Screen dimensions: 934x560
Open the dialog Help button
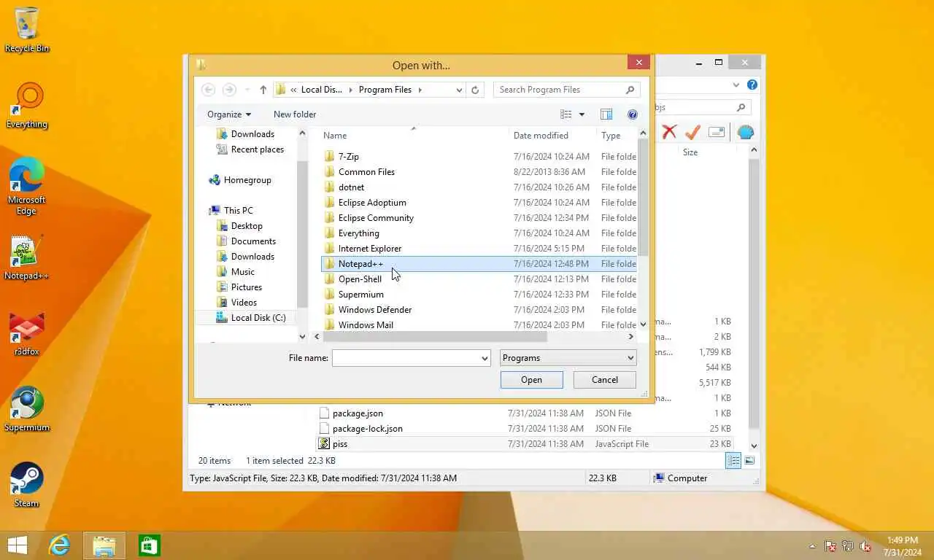[633, 114]
